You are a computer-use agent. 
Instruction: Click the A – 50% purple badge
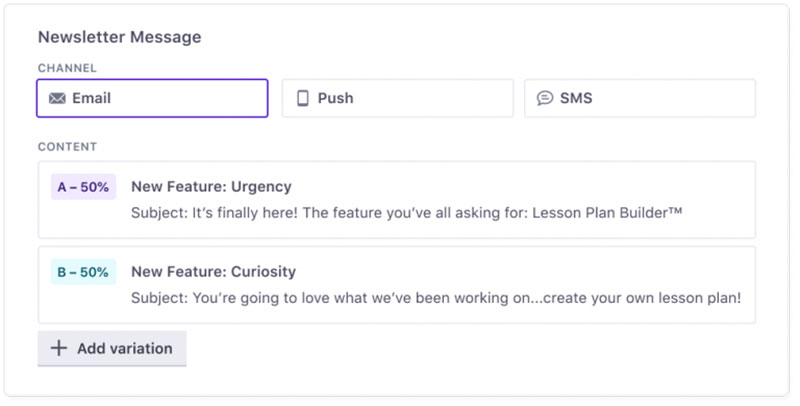coord(83,187)
